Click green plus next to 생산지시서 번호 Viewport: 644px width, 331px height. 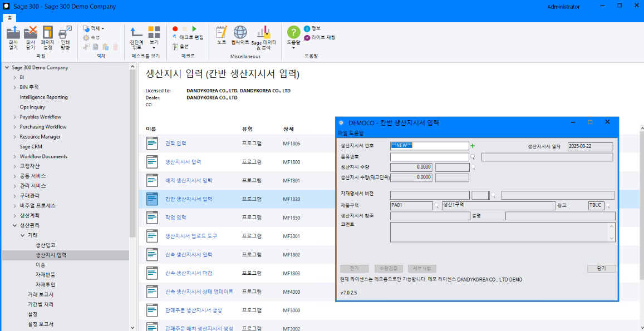point(473,146)
